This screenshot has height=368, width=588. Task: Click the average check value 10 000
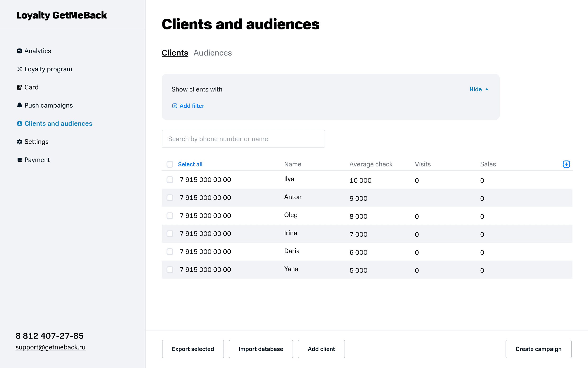coord(360,181)
